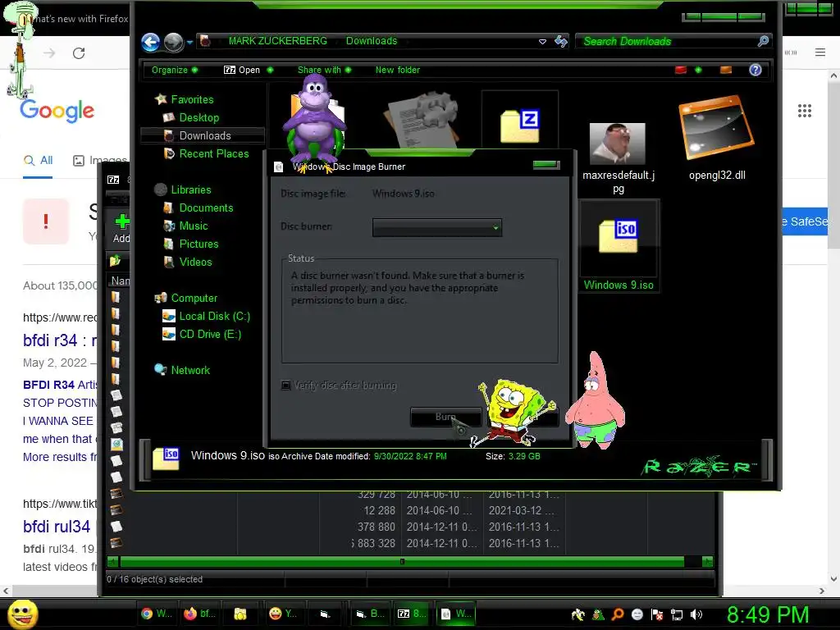
Task: Open the view options dropdown dot
Action: coord(698,70)
